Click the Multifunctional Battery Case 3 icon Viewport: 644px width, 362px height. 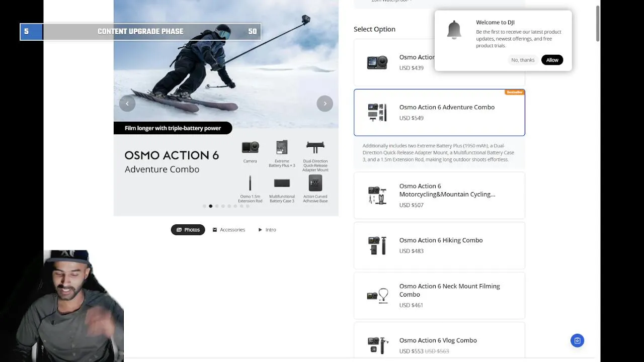pyautogui.click(x=282, y=184)
